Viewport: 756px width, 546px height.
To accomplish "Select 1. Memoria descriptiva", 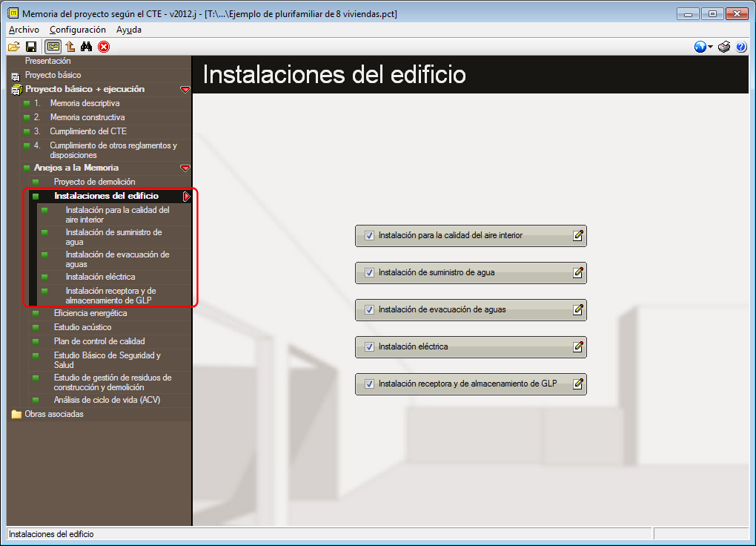I will tap(84, 103).
